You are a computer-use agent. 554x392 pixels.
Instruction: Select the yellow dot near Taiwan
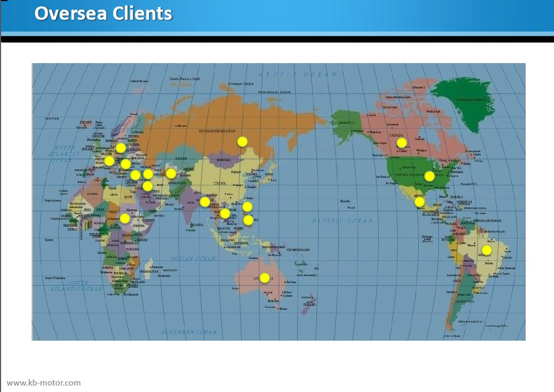click(x=247, y=206)
